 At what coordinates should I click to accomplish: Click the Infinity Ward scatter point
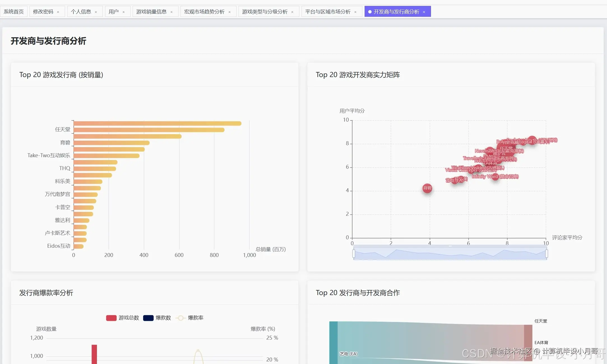pyautogui.click(x=495, y=177)
